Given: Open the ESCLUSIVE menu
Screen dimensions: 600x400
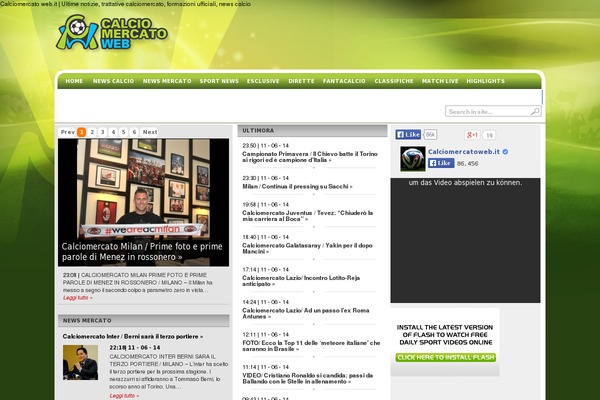Looking at the screenshot, I should click(263, 81).
